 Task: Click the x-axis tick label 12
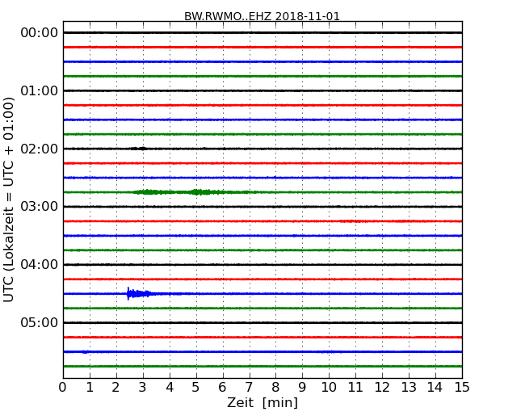pos(382,388)
